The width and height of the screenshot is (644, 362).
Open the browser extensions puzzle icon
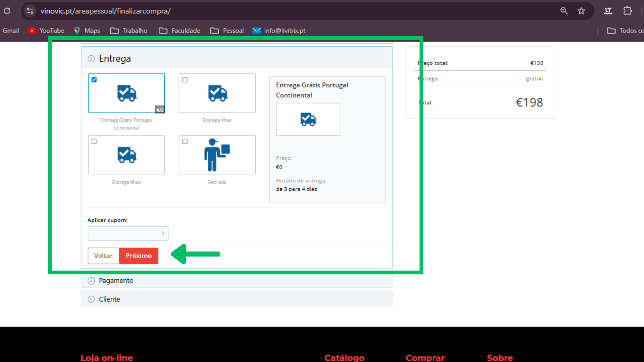click(628, 11)
